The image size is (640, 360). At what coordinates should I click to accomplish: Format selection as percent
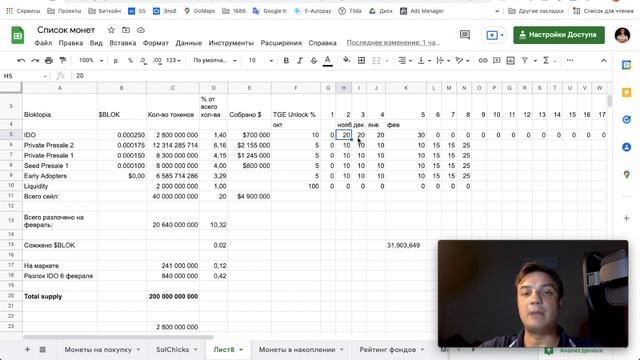[130, 60]
